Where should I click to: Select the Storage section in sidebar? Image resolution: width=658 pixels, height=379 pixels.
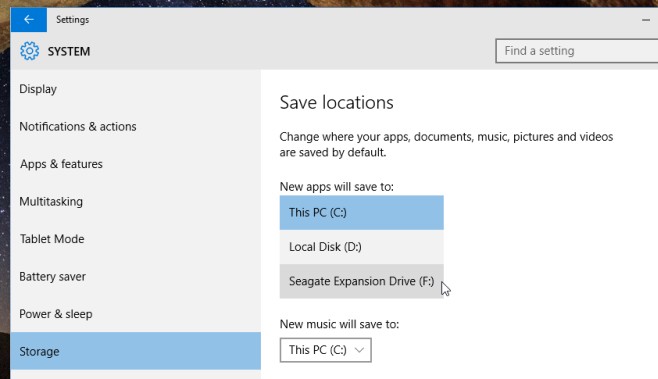136,351
